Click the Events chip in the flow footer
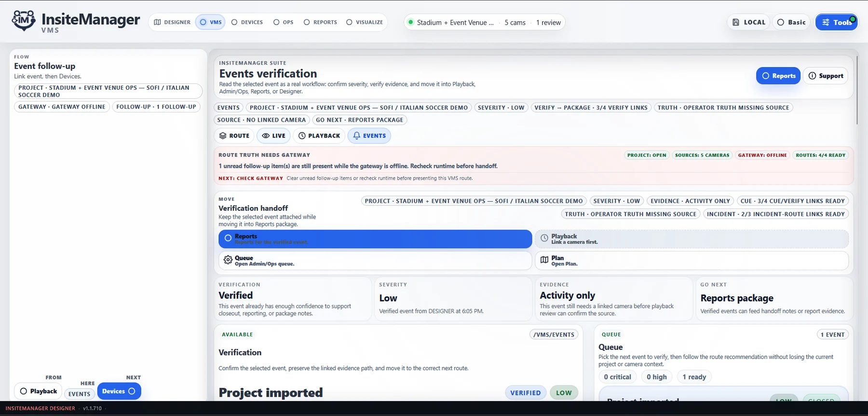Viewport: 868px width, 416px height. tap(80, 394)
